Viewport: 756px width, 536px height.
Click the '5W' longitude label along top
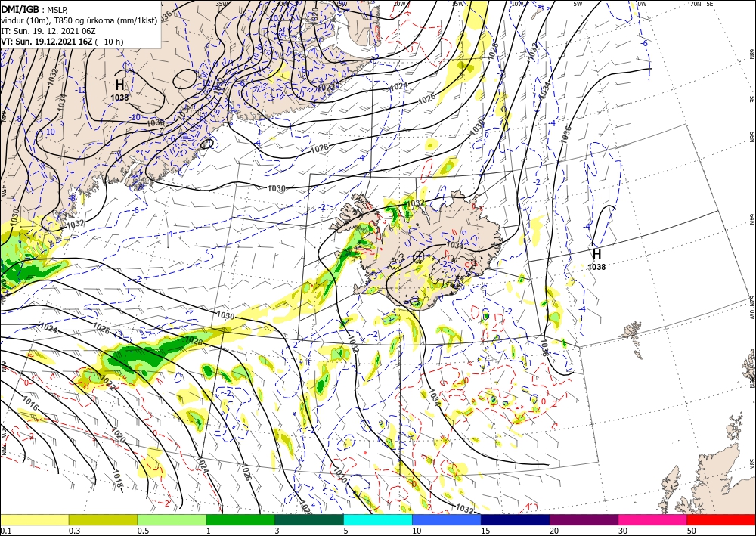point(578,4)
